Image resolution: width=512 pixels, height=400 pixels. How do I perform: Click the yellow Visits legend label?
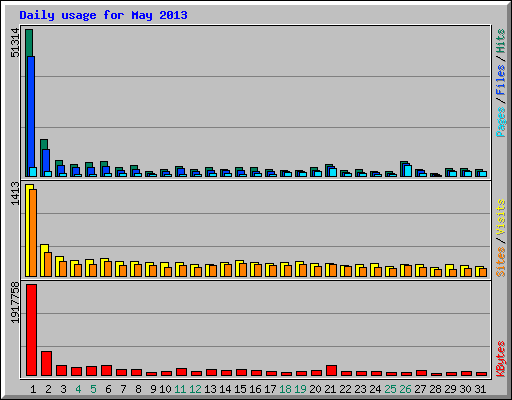tap(500, 217)
